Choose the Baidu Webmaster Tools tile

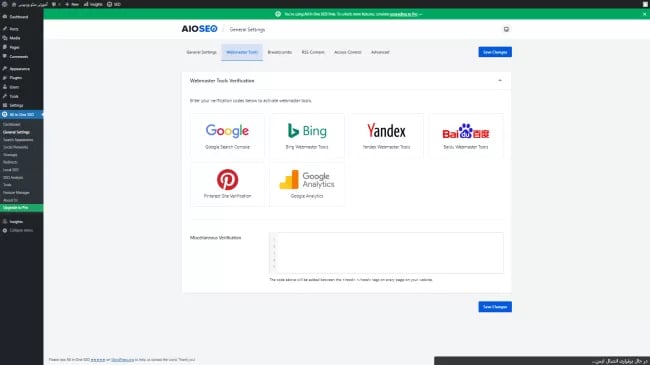tap(466, 136)
